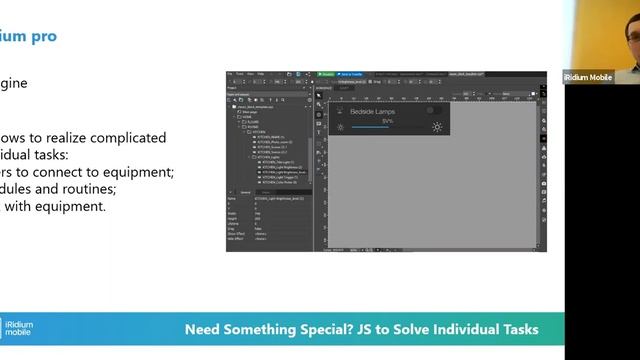The image size is (640, 360).
Task: Click the open folder toolbar icon
Action: [x=289, y=74]
